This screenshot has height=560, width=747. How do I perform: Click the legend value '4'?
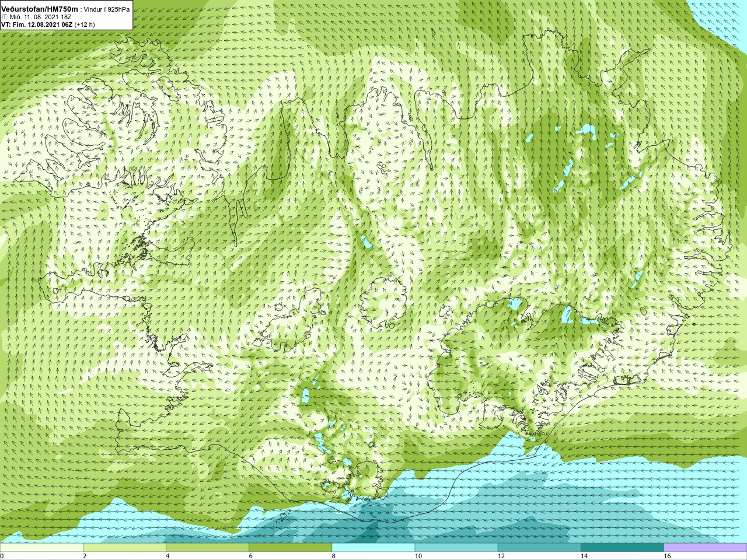pos(167,556)
